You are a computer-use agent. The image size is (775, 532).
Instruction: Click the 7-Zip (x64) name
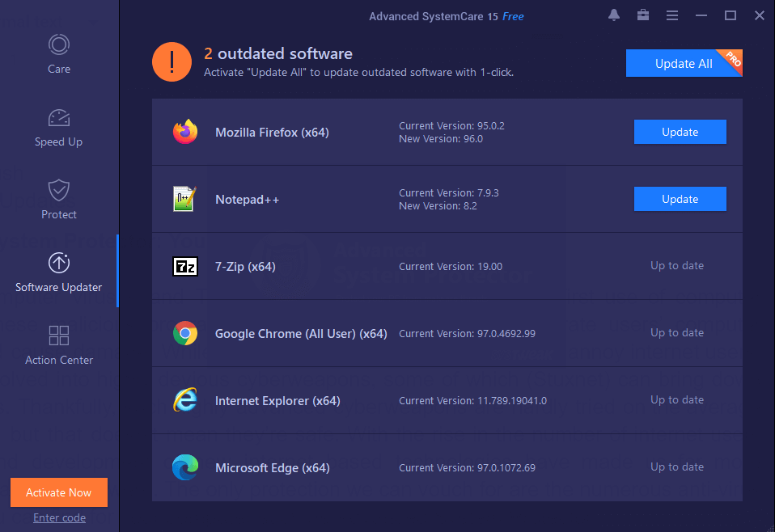[245, 267]
